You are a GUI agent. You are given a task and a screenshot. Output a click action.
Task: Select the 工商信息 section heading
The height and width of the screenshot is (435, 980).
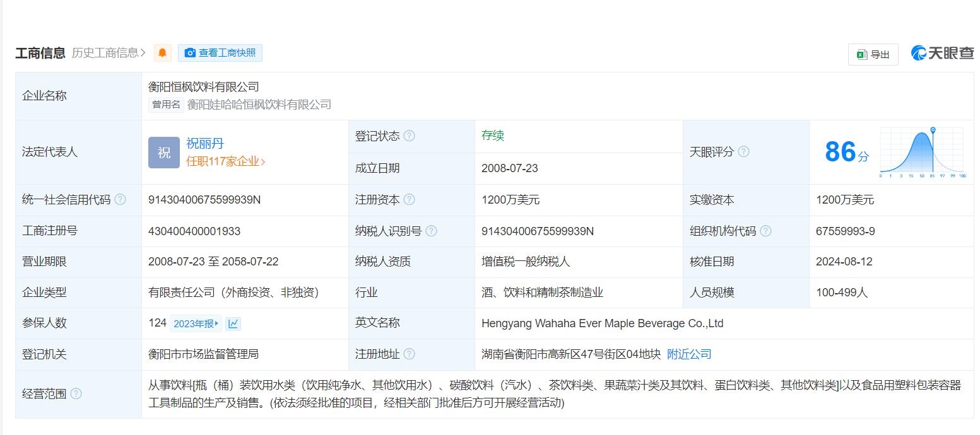pos(40,53)
